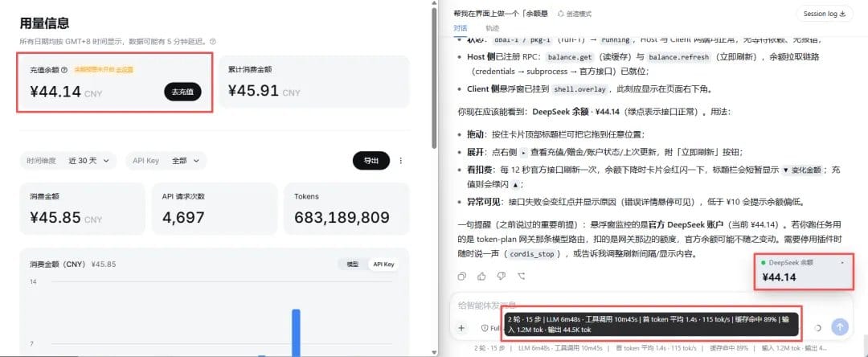The height and width of the screenshot is (357, 868).
Task: Click the ¥44.14 CNY balance amount
Action: click(x=66, y=92)
